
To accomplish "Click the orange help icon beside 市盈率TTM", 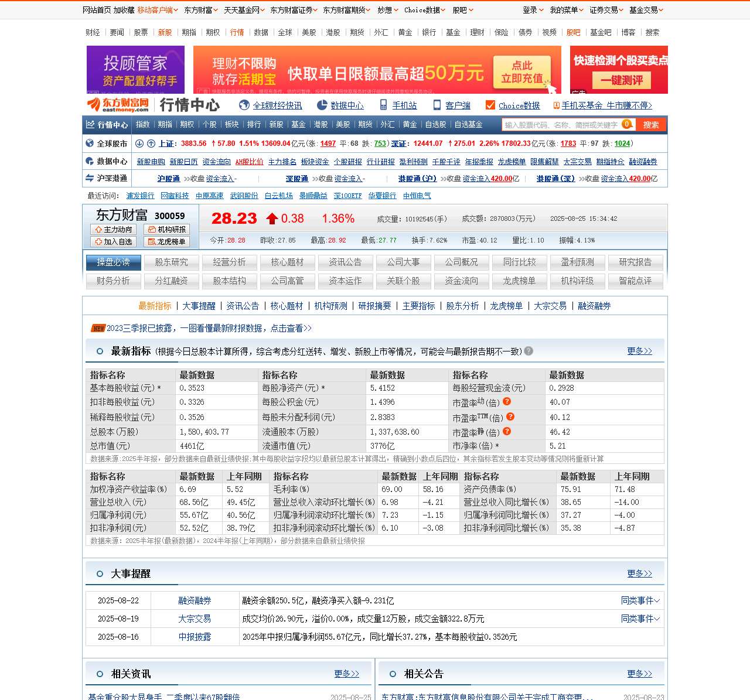I will pos(510,416).
